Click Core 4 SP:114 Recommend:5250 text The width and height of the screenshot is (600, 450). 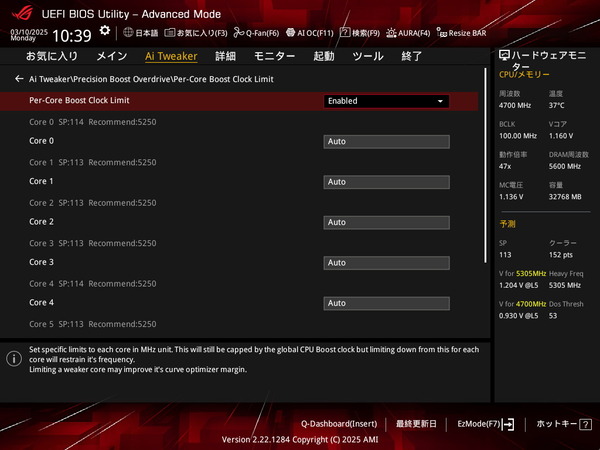tap(93, 284)
